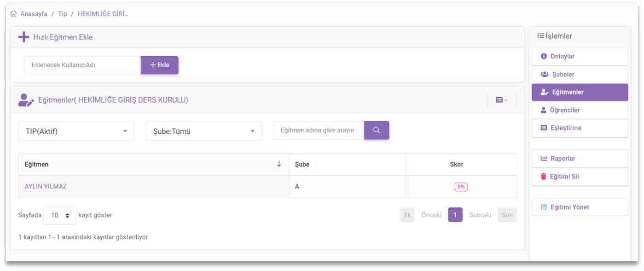
Task: Go to Öğrenciler in side panel
Action: 580,110
